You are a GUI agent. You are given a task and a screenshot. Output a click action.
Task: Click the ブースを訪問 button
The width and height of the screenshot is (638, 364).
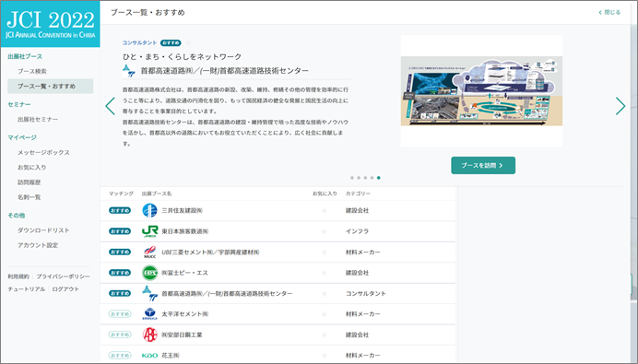483,166
